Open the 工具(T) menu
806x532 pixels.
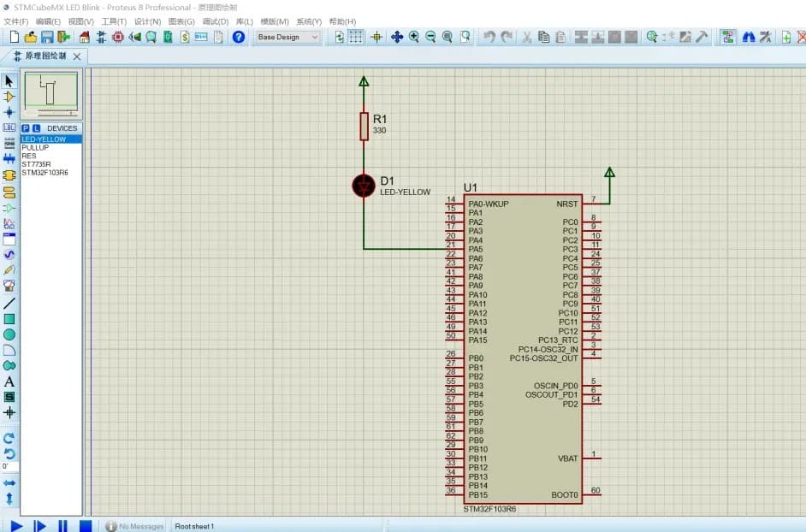pyautogui.click(x=114, y=21)
